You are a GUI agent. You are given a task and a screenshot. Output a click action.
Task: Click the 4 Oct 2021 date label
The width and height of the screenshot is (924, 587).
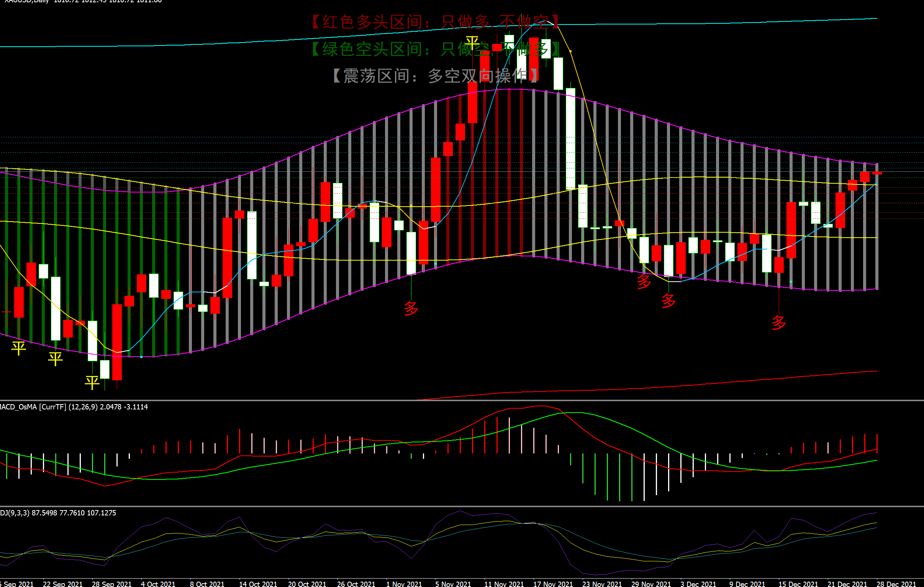click(x=158, y=584)
